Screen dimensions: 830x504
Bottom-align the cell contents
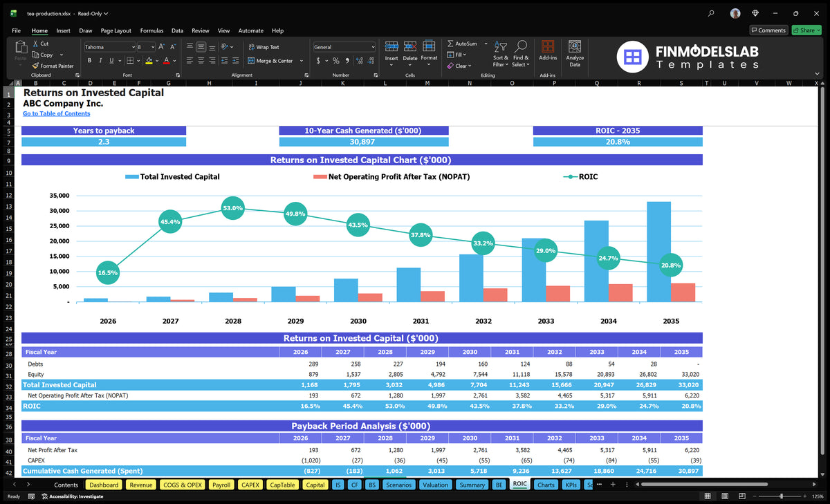(212, 47)
